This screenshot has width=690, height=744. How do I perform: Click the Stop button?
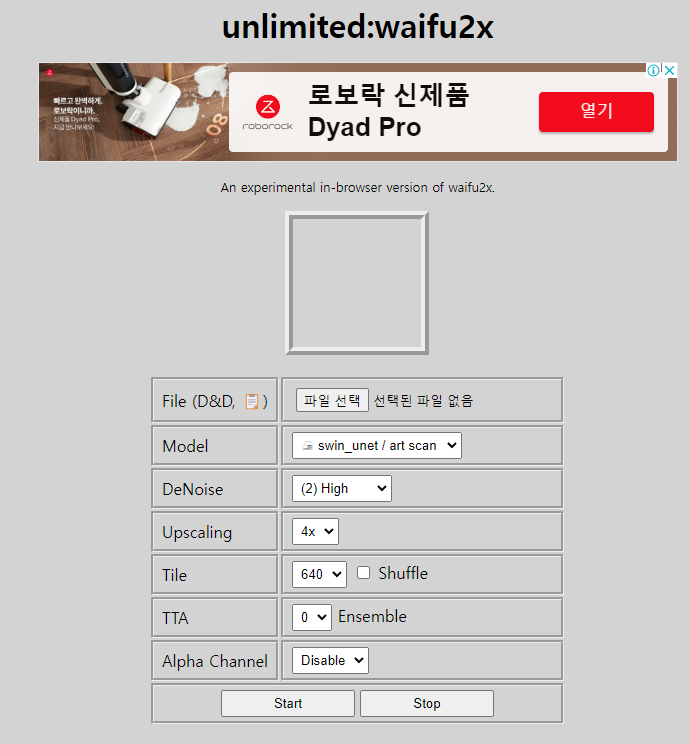tap(427, 703)
